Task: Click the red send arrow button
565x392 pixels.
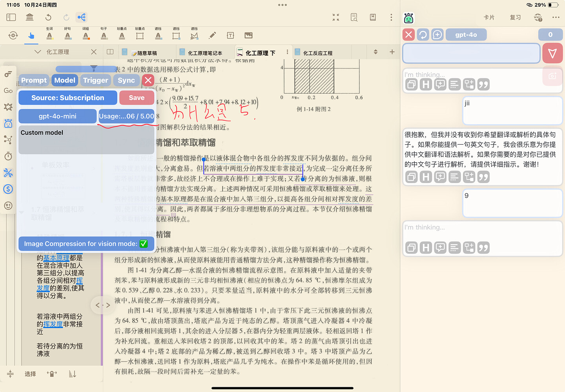Action: 552,53
